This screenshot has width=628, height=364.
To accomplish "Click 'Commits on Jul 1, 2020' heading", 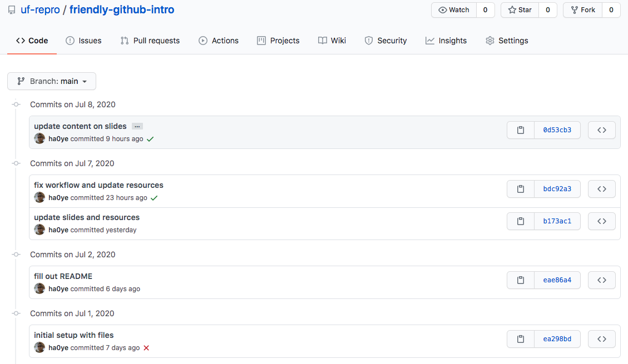I will pos(72,313).
